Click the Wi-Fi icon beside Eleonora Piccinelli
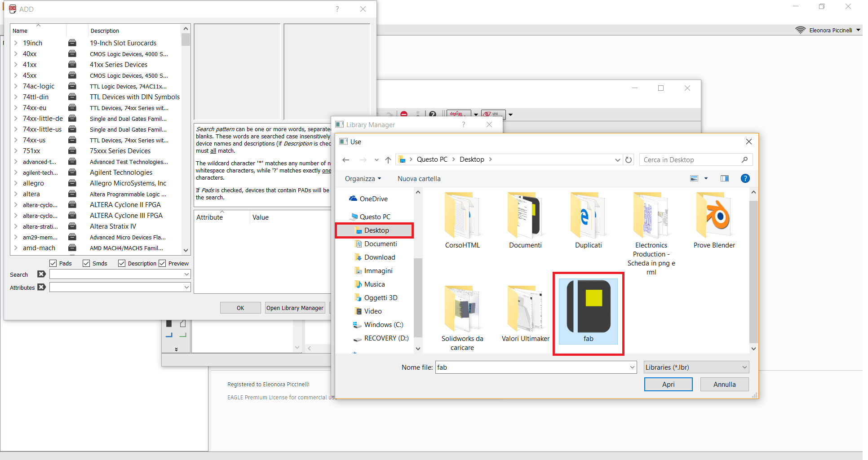Image resolution: width=868 pixels, height=460 pixels. (800, 30)
